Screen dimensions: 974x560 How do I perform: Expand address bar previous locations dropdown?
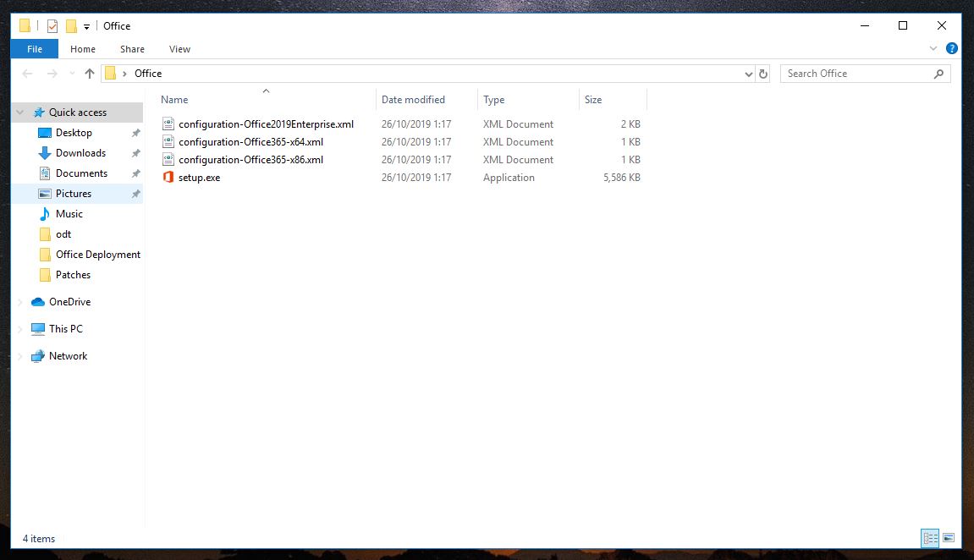coord(749,74)
